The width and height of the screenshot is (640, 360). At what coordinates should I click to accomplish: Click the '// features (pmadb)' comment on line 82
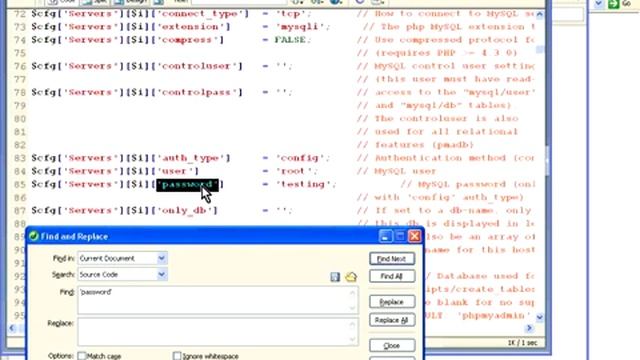point(416,145)
